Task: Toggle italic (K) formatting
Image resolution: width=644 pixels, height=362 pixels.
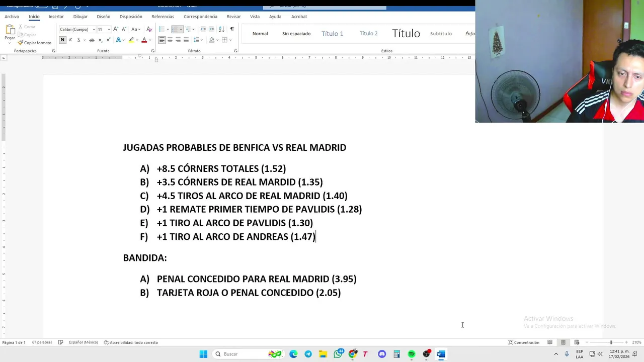Action: pos(70,40)
